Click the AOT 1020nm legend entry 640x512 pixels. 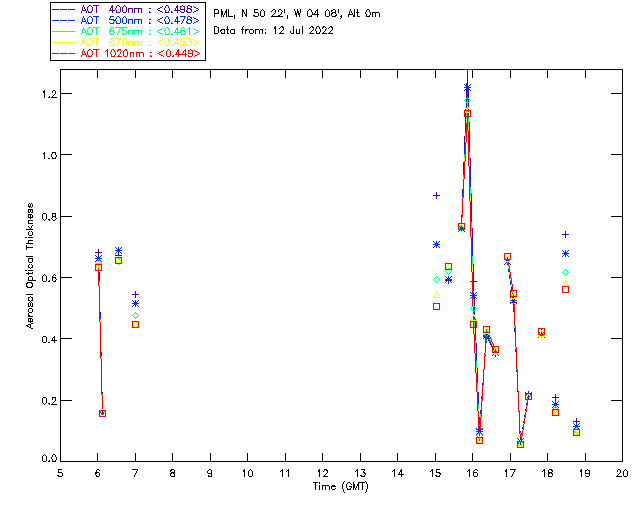(x=128, y=53)
